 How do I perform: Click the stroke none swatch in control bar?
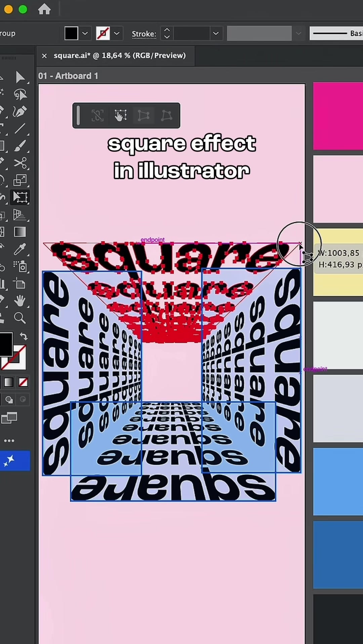103,34
